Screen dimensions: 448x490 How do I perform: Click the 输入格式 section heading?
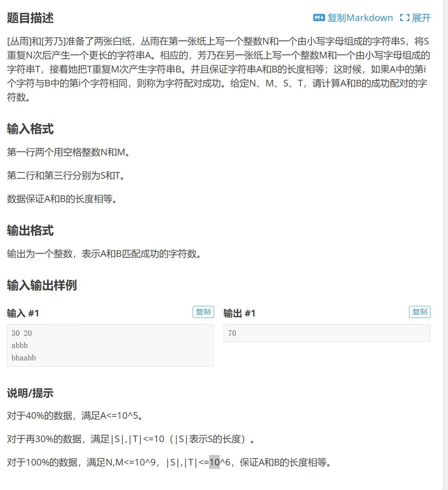(30, 129)
